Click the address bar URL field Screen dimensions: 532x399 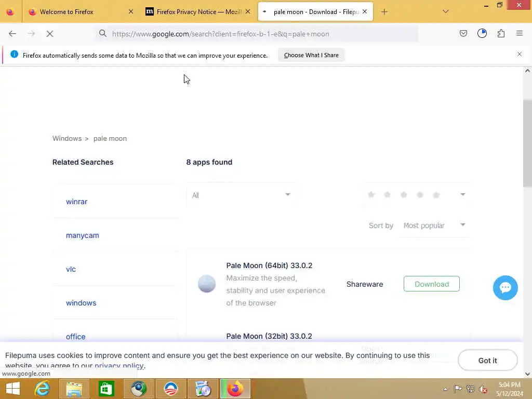[x=257, y=34]
